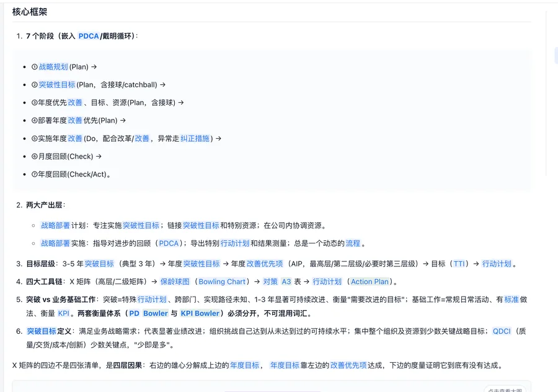The image size is (558, 392).
Task: Open the PD link
Action: click(134, 313)
